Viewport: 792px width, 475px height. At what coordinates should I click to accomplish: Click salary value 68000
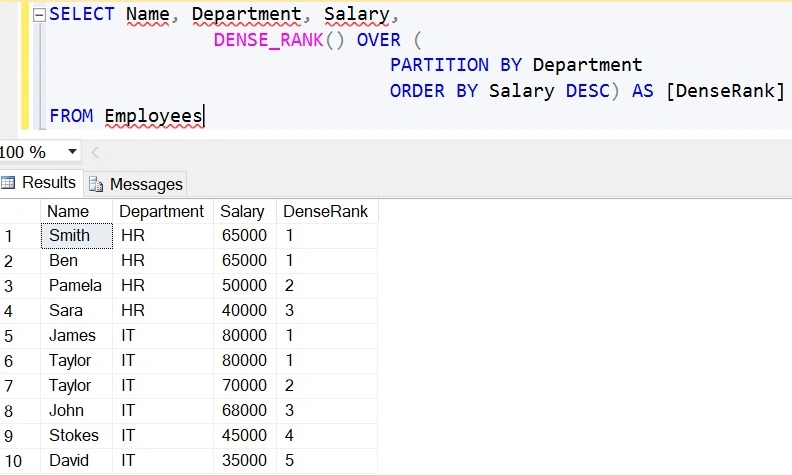click(244, 410)
